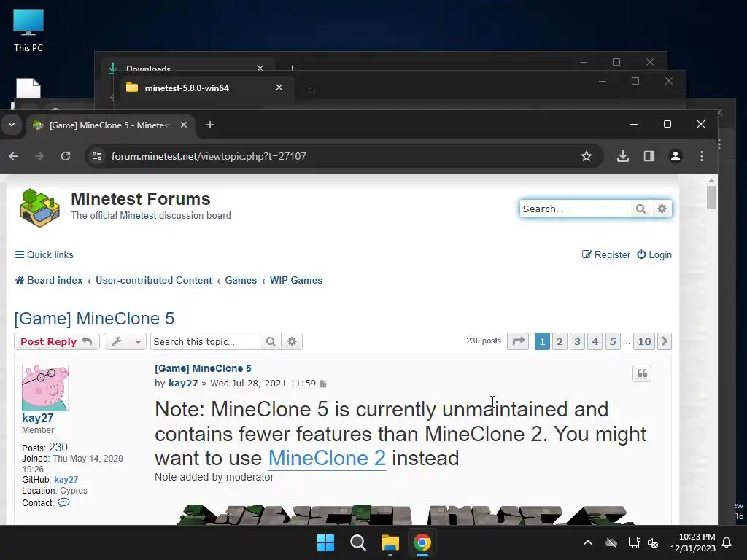This screenshot has width=747, height=560.
Task: Open File Explorer from taskbar
Action: point(390,542)
